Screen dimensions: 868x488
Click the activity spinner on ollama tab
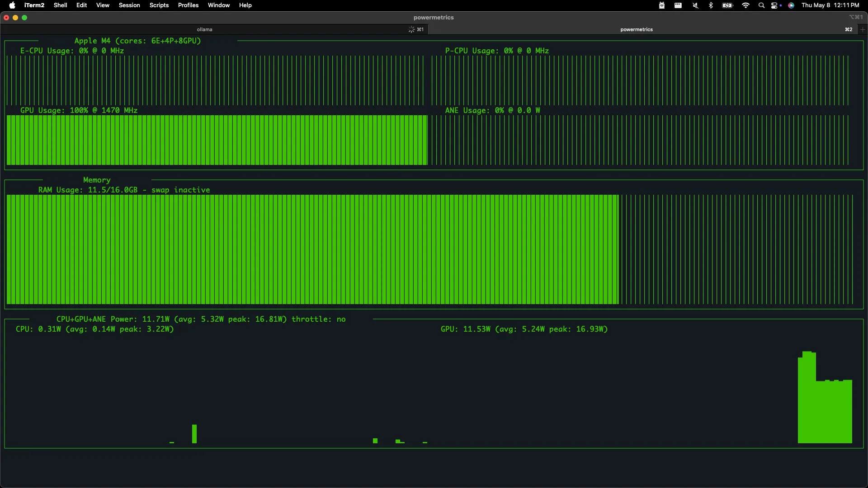(411, 29)
